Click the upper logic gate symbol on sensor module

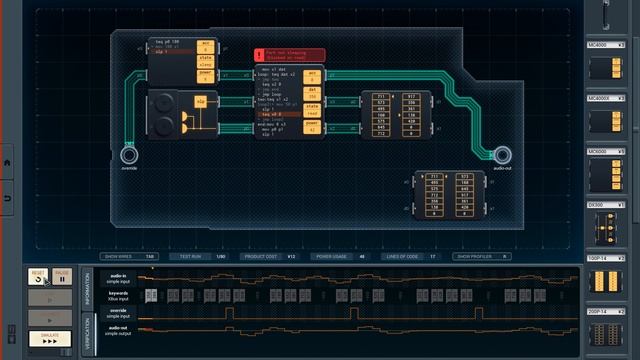[184, 116]
